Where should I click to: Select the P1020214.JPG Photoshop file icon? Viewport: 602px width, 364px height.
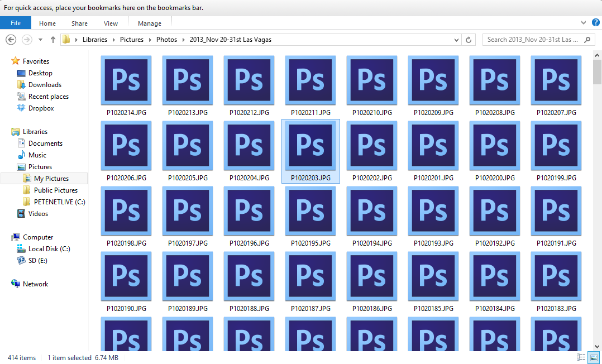coord(126,80)
